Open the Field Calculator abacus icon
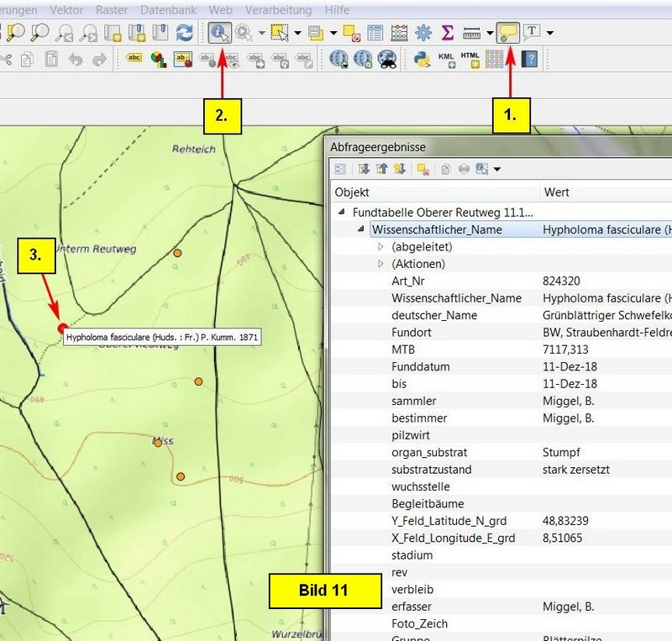The width and height of the screenshot is (672, 641). (399, 33)
